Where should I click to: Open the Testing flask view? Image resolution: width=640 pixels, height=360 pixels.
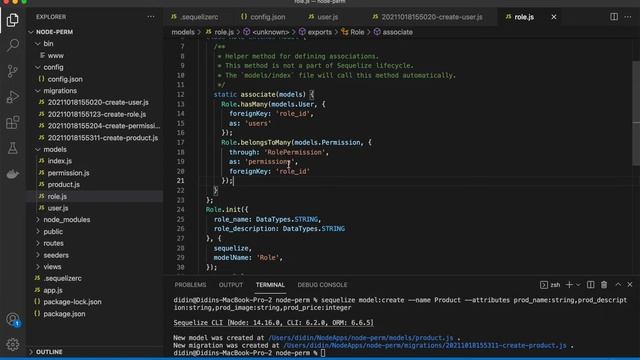click(13, 148)
